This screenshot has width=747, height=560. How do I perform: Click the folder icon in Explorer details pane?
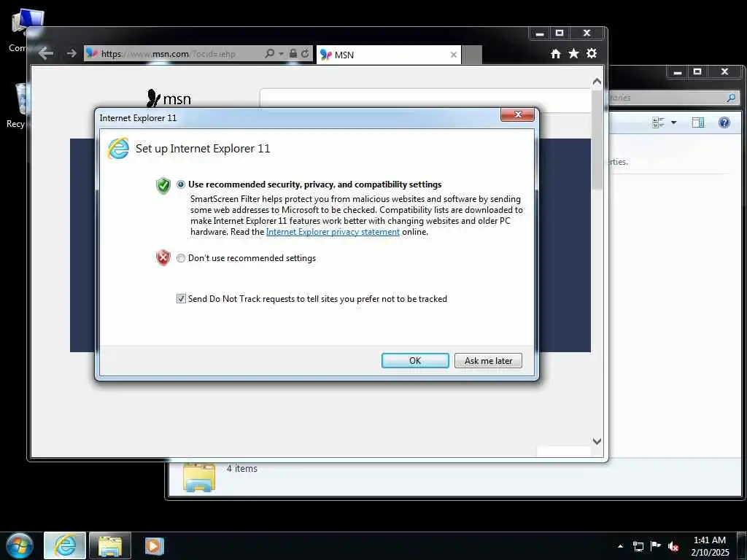pyautogui.click(x=199, y=478)
